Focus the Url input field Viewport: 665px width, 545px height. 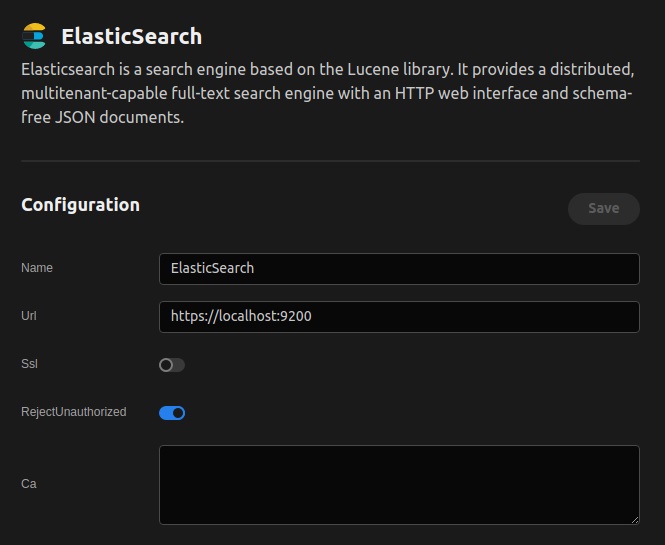click(399, 317)
